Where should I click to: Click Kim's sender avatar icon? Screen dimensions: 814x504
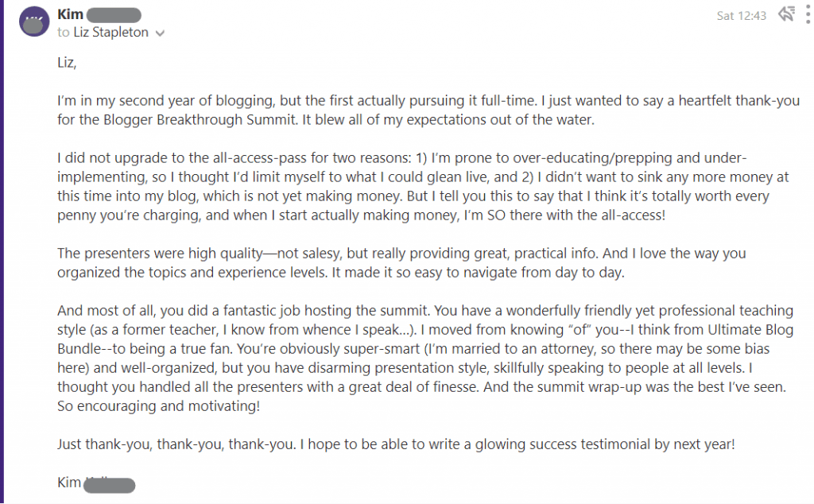33,21
